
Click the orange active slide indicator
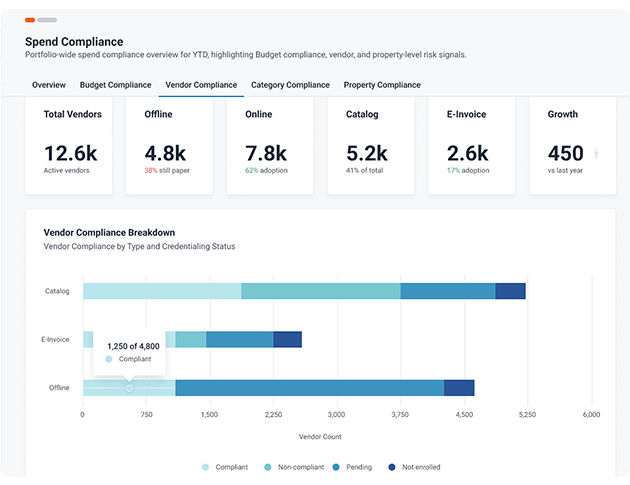click(x=30, y=20)
